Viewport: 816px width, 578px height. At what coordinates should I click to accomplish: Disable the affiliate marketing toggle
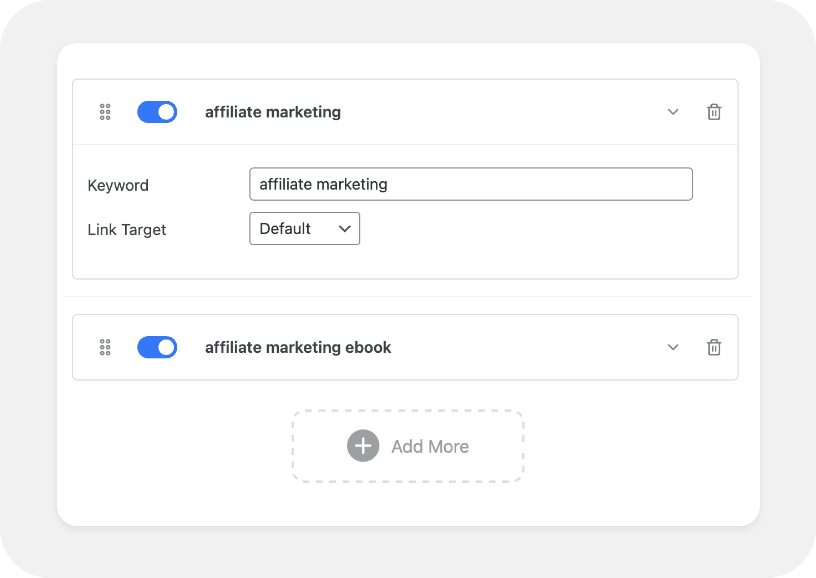point(157,112)
